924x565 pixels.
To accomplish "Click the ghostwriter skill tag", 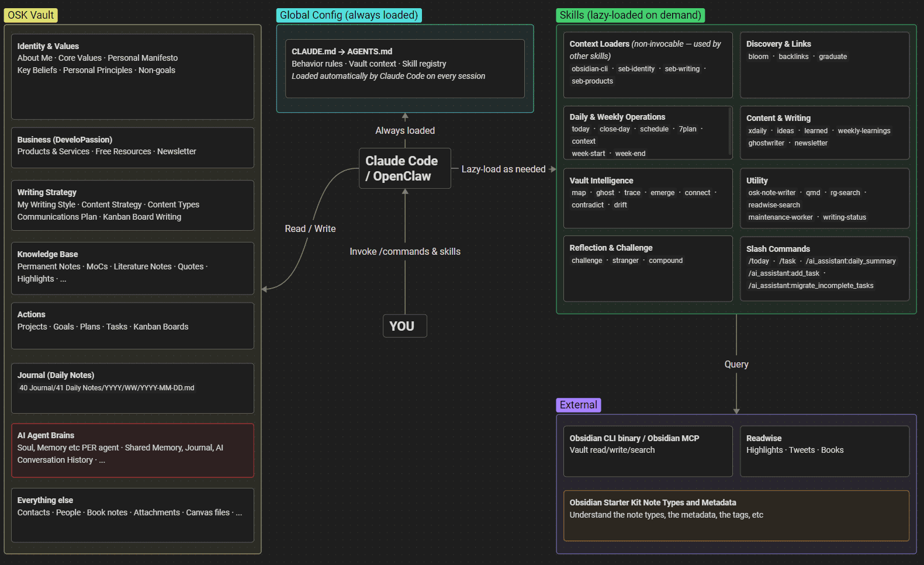I will click(x=766, y=143).
